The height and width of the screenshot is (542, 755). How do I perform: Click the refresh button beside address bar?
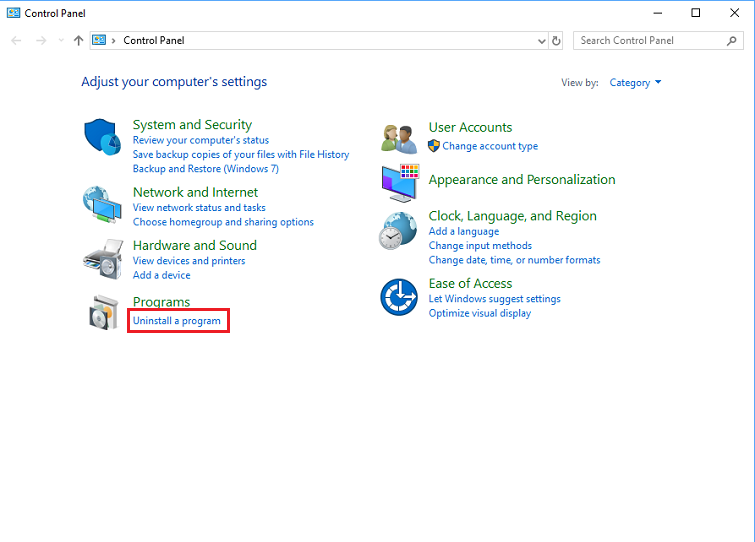[557, 41]
